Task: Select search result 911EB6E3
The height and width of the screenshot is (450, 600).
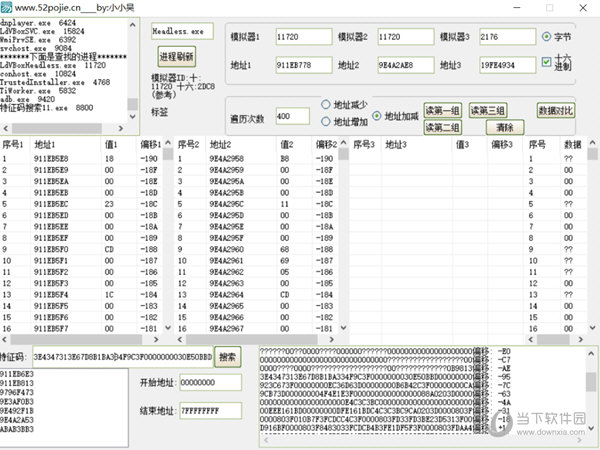Action: point(17,374)
